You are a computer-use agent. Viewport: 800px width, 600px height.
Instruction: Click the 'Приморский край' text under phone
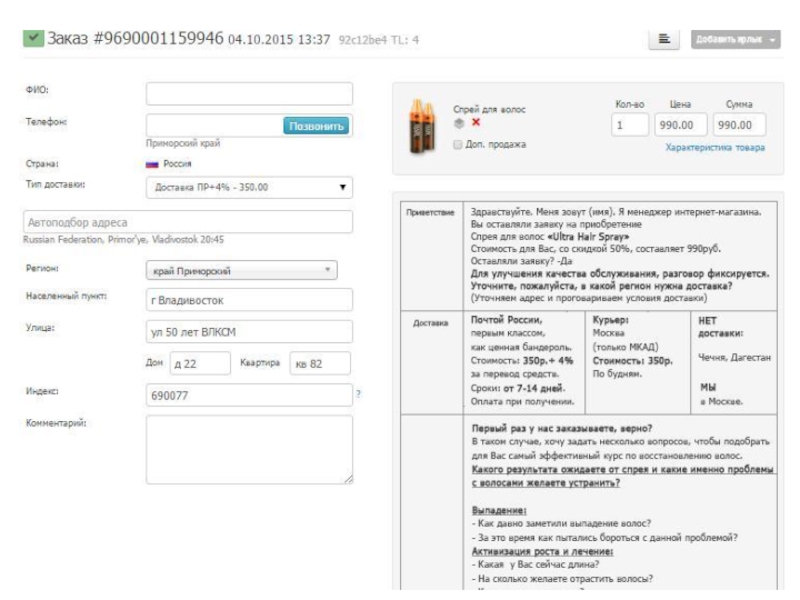pyautogui.click(x=183, y=143)
